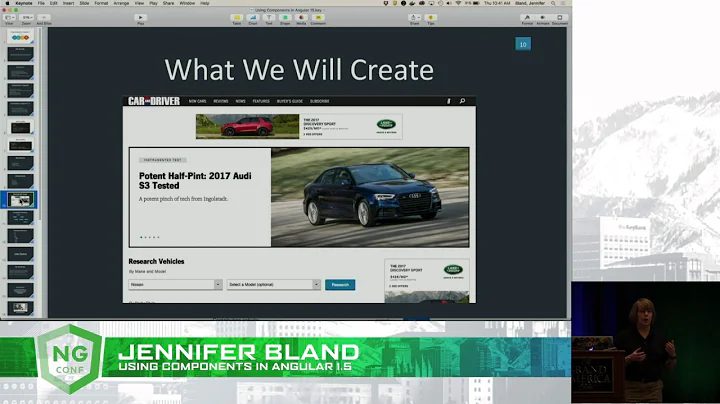Open the Shape picker in toolbar

[285, 18]
